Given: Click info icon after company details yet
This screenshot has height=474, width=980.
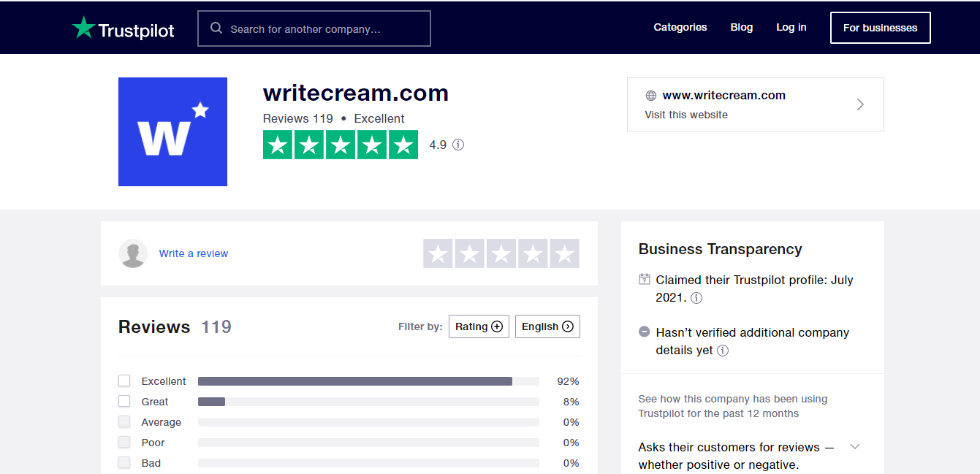Looking at the screenshot, I should tap(723, 351).
